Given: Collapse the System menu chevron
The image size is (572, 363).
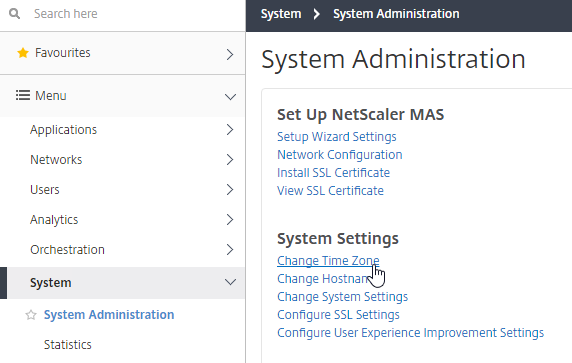Looking at the screenshot, I should click(230, 282).
